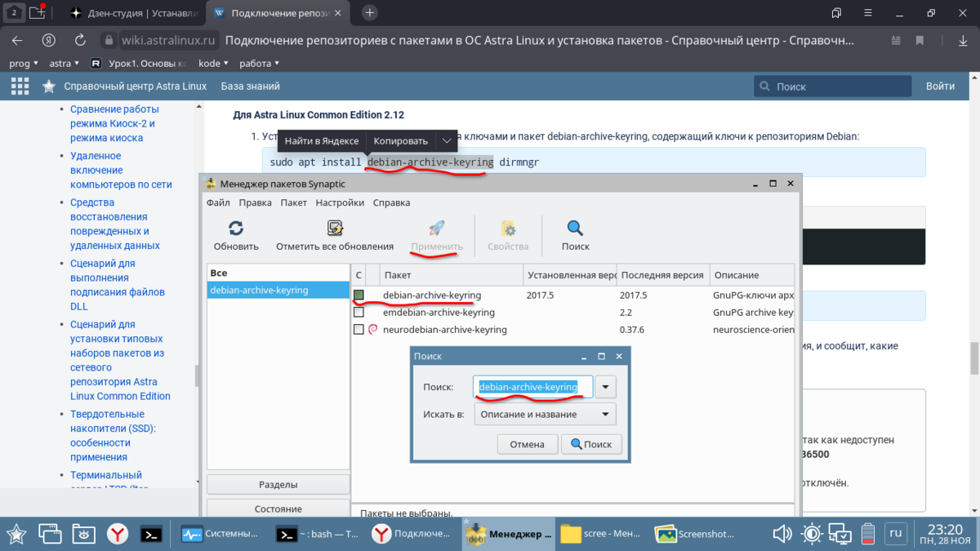Switch to bash terminal taskbar window
Screen dimensions: 980x551
click(x=317, y=534)
